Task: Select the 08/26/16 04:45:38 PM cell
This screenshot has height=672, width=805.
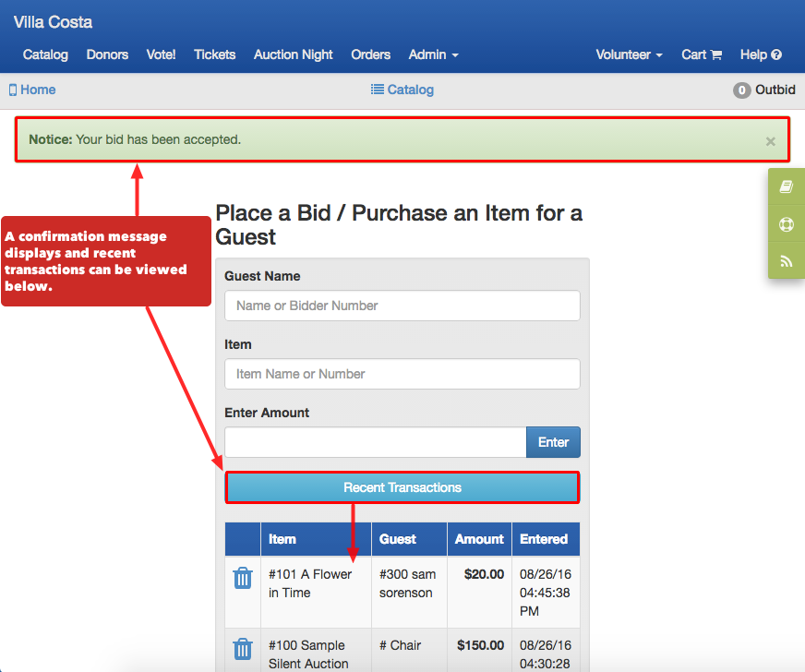Action: (546, 593)
